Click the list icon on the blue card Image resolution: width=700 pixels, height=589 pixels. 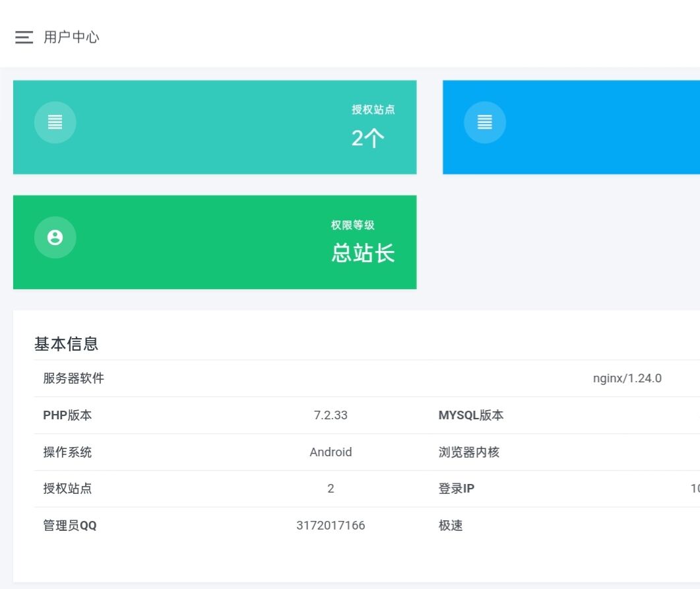pyautogui.click(x=485, y=121)
